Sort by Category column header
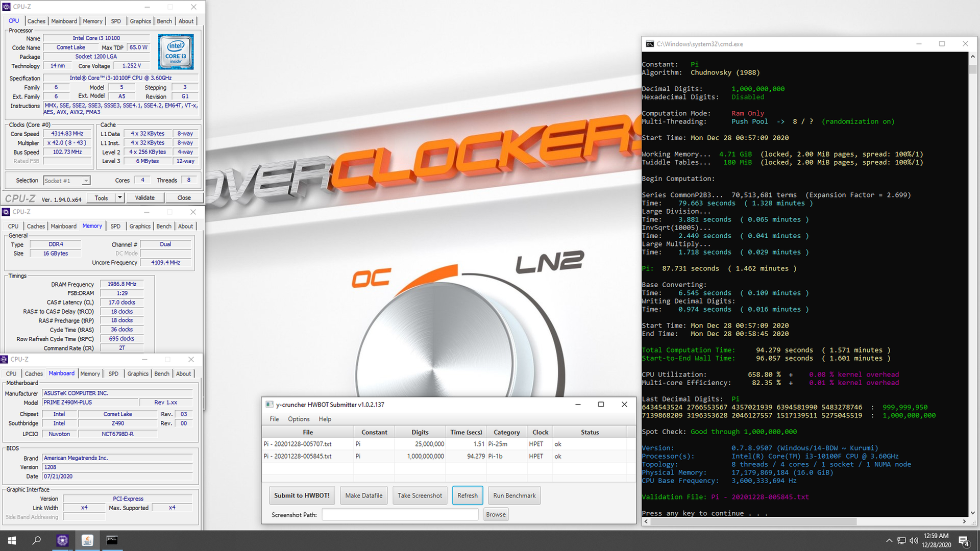Image resolution: width=980 pixels, height=551 pixels. 506,432
